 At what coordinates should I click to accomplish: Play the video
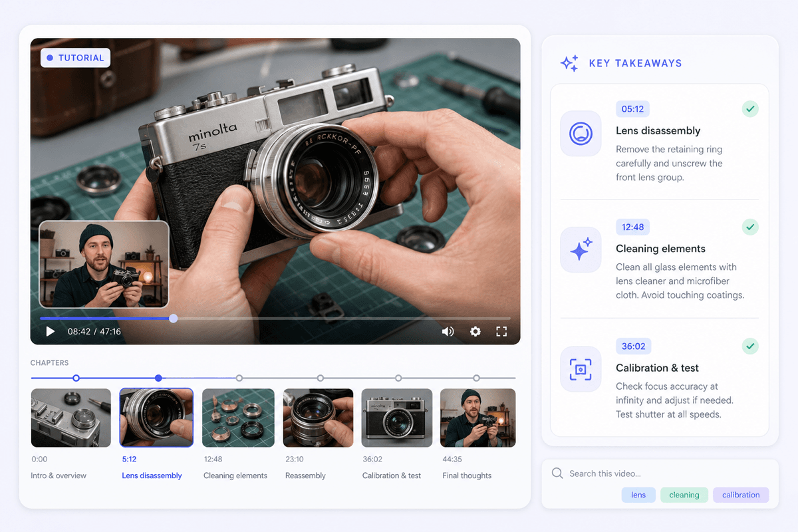point(50,331)
